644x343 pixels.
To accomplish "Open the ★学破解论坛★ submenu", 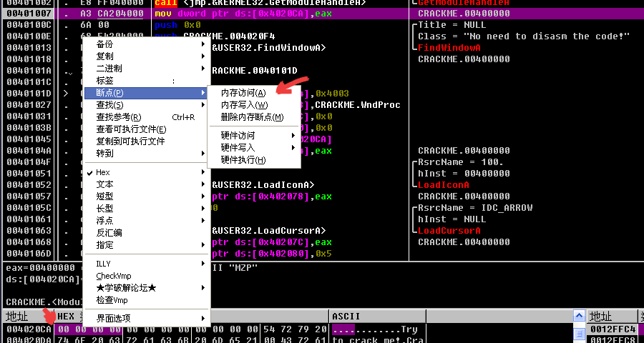I will [147, 288].
